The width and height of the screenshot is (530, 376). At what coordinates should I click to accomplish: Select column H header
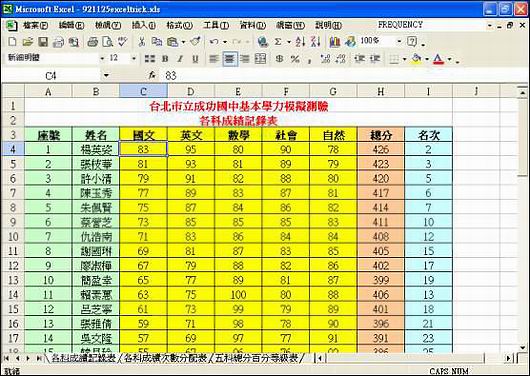pos(381,91)
